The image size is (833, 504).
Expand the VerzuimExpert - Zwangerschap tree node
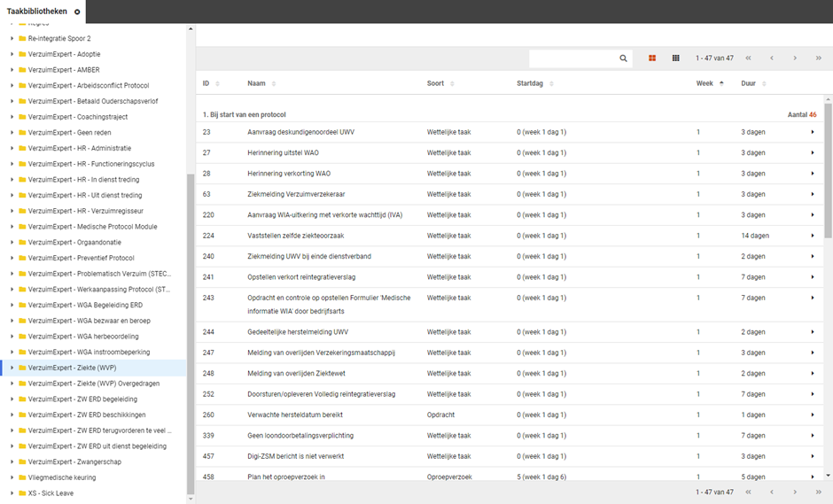[x=12, y=461]
